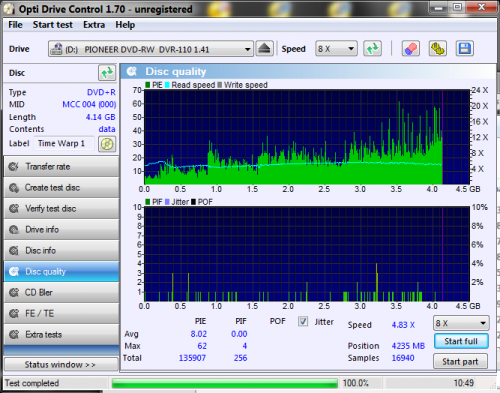Eject the disc with the eject icon
Image resolution: width=500 pixels, height=393 pixels.
(x=265, y=49)
